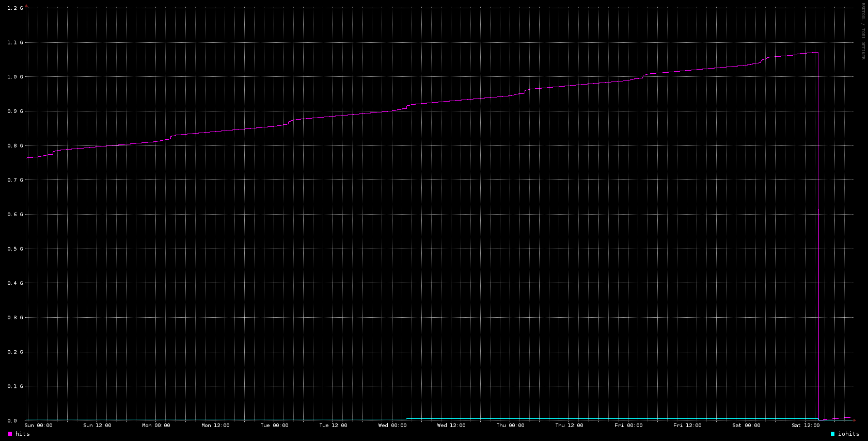Select the "hits" legend label
The height and width of the screenshot is (441, 868).
tap(23, 434)
